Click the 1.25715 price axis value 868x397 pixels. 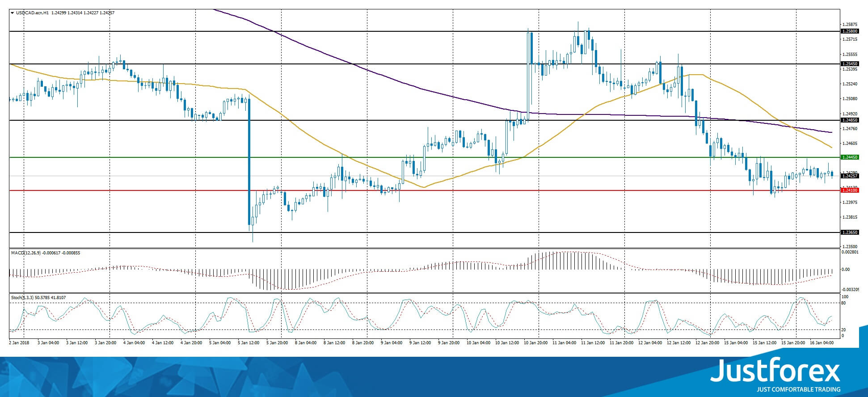[850, 39]
